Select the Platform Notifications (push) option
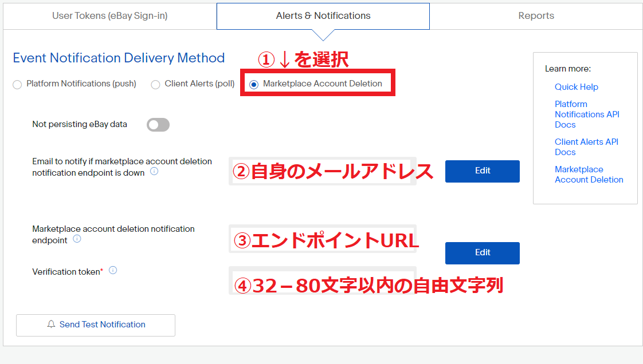Image resolution: width=643 pixels, height=364 pixels. tap(17, 83)
